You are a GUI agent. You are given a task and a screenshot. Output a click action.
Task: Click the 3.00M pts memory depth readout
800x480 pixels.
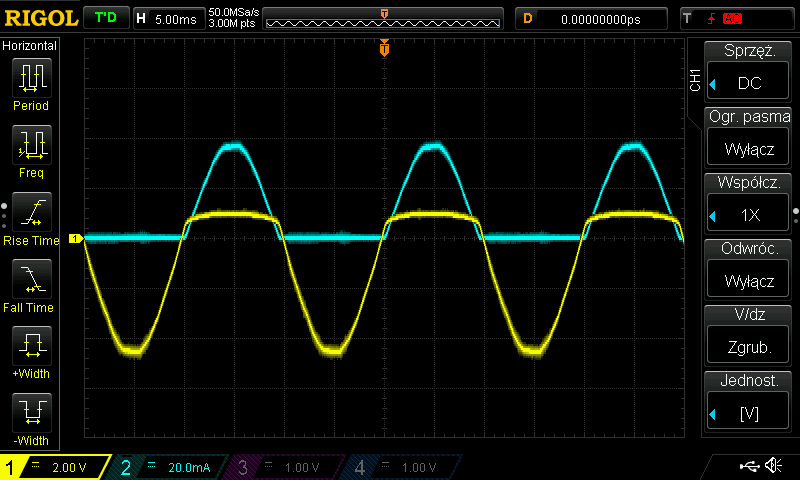(232, 23)
